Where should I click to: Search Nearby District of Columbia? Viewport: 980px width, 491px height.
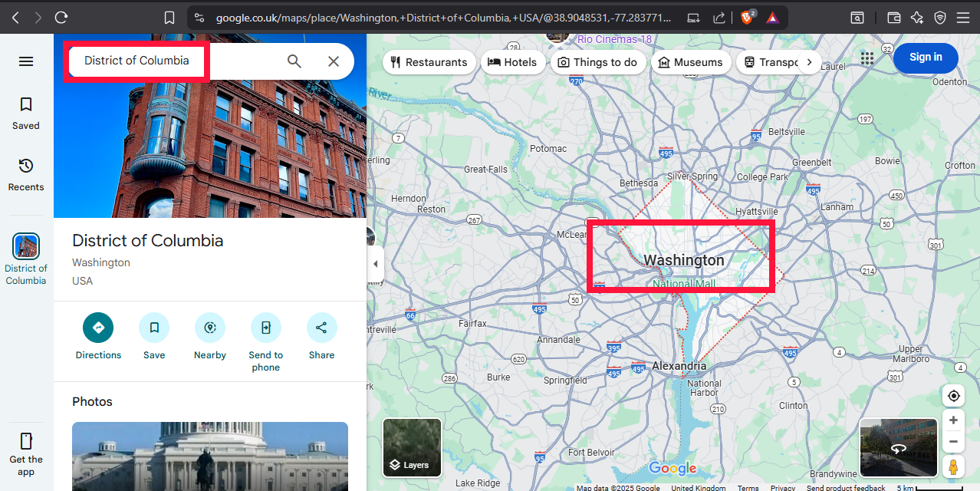coord(210,337)
